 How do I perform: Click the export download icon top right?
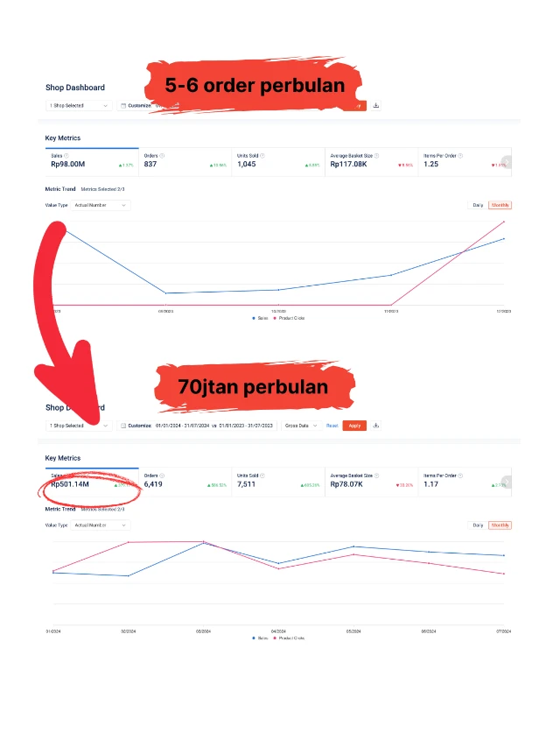tap(374, 105)
